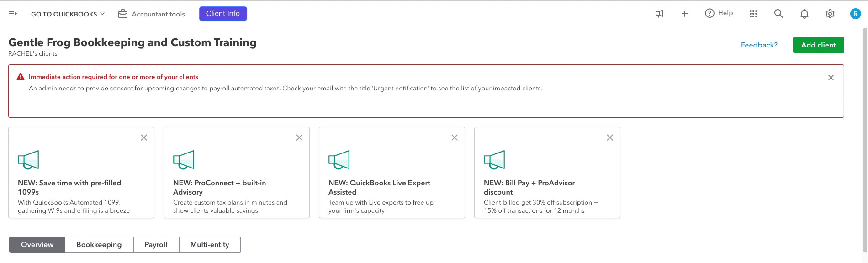Open the settings gear icon
The image size is (868, 263).
[830, 14]
